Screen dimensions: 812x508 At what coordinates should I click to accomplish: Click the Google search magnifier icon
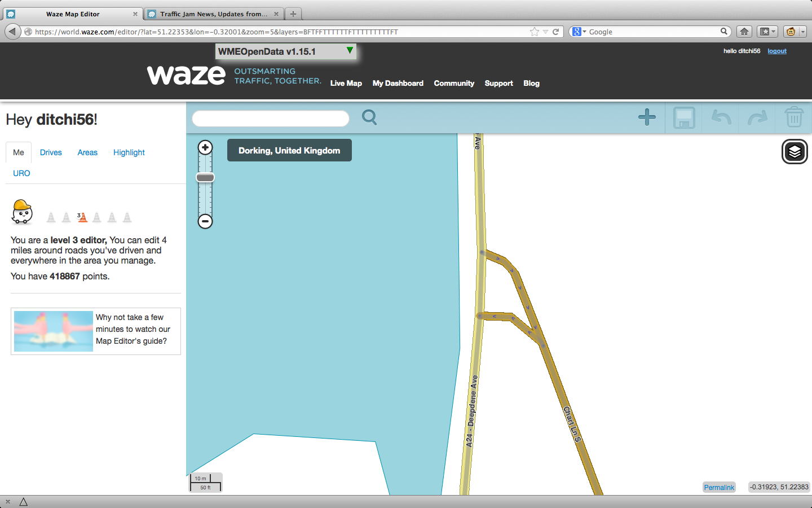pyautogui.click(x=724, y=32)
